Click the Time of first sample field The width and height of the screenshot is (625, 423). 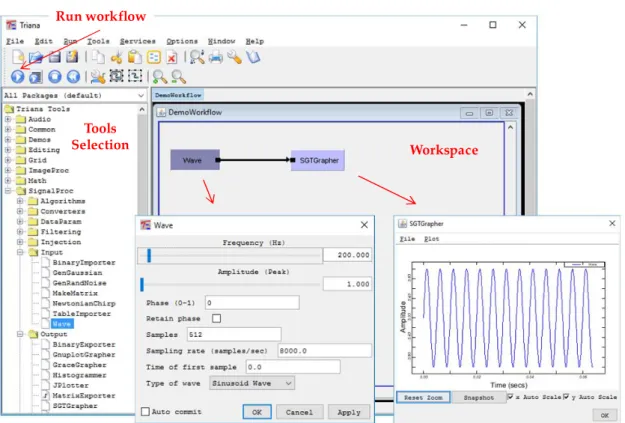pyautogui.click(x=293, y=367)
